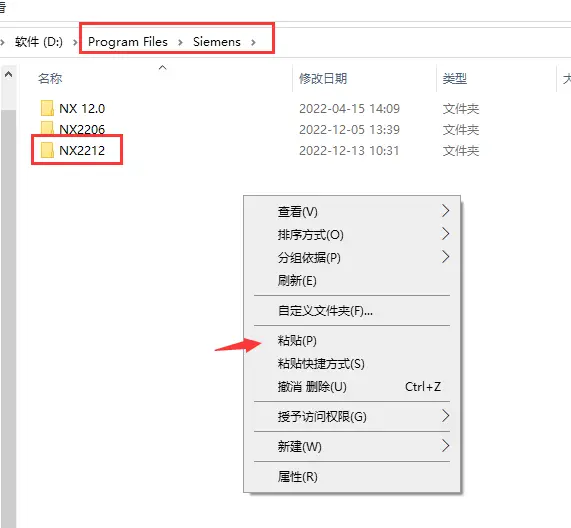Click the NX2212 folder name
571x528 pixels.
coord(82,150)
